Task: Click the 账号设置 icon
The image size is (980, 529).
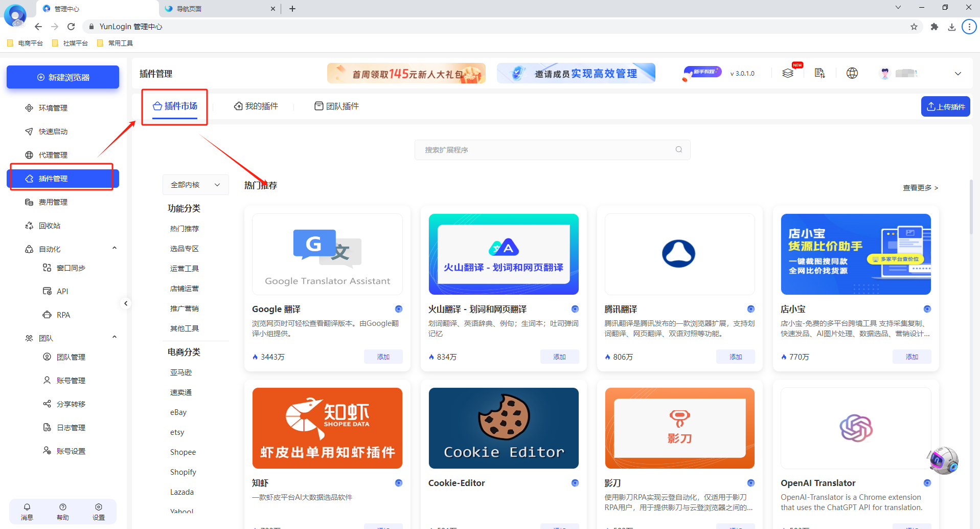Action: (x=47, y=451)
